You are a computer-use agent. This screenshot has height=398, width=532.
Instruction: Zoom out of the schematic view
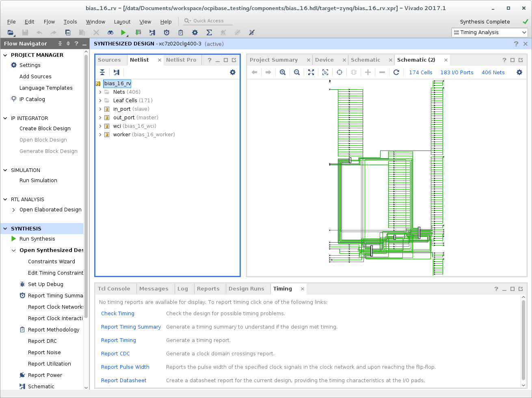[297, 72]
